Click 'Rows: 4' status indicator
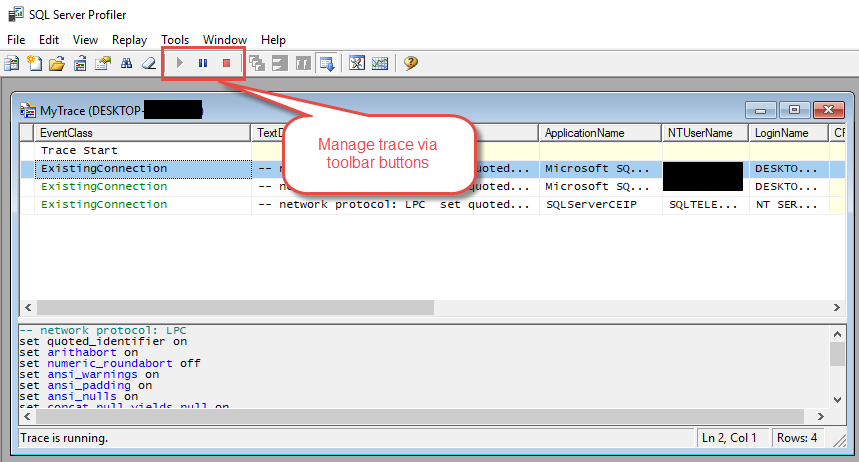 797,438
